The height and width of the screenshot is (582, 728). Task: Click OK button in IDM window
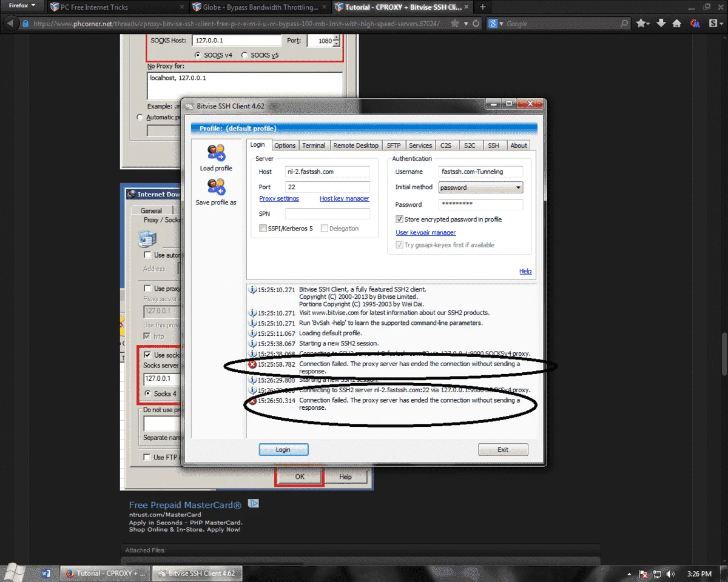coord(300,477)
